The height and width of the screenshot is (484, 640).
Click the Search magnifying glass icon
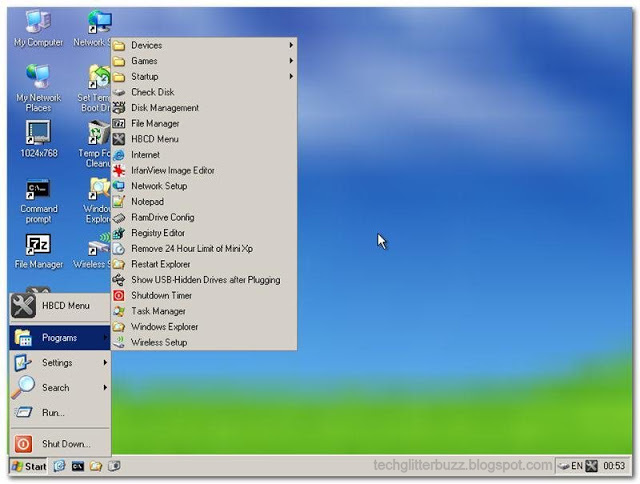(22, 387)
